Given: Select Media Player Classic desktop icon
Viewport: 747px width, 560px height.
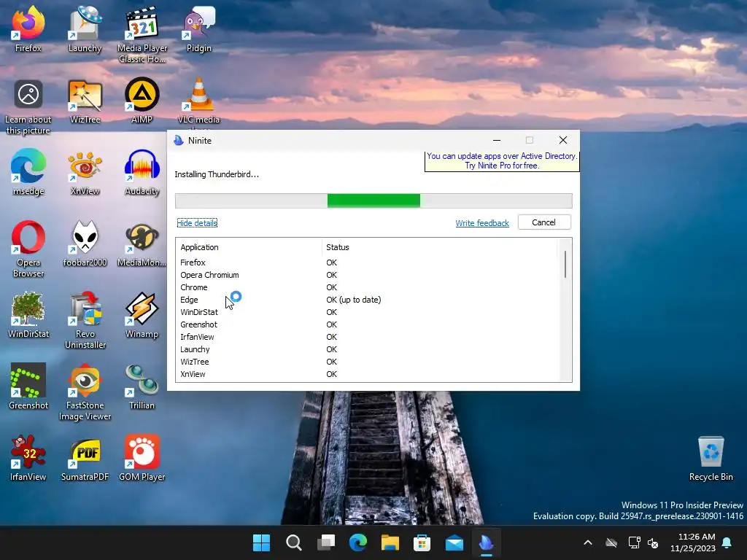Looking at the screenshot, I should [x=142, y=34].
